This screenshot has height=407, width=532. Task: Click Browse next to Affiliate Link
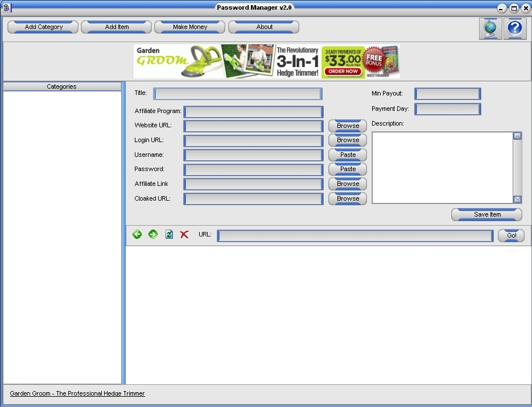pyautogui.click(x=348, y=184)
